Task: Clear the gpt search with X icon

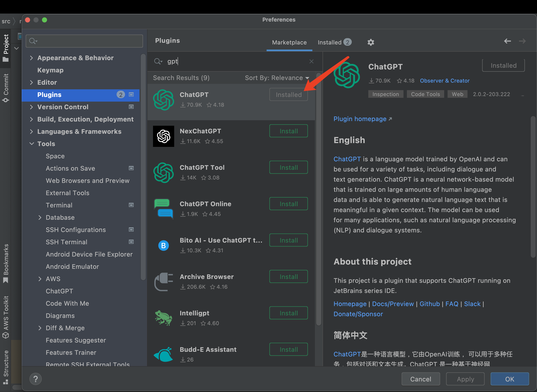Action: 311,61
